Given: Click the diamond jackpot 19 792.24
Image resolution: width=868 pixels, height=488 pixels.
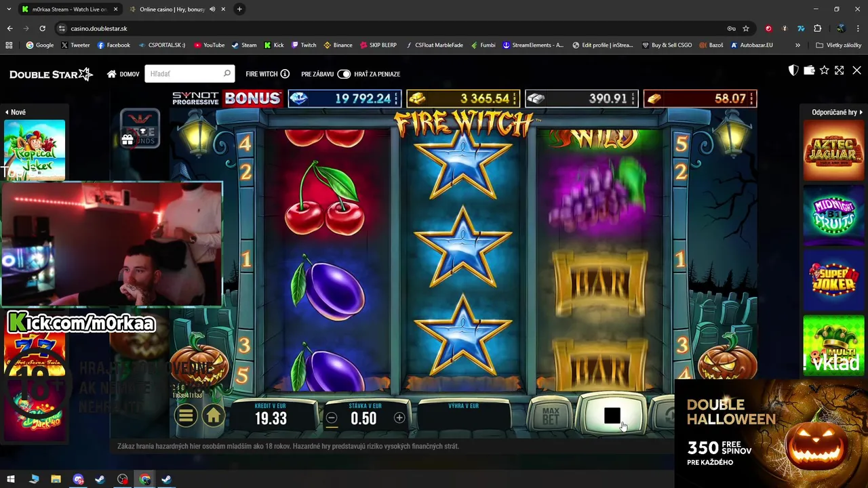Looking at the screenshot, I should pos(344,99).
